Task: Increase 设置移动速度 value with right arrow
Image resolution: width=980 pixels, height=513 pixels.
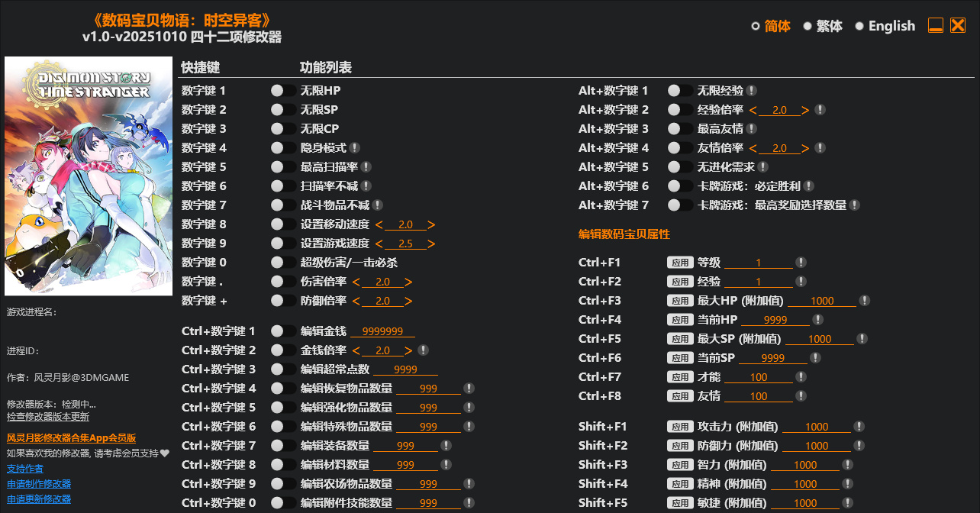Action: pyautogui.click(x=431, y=224)
